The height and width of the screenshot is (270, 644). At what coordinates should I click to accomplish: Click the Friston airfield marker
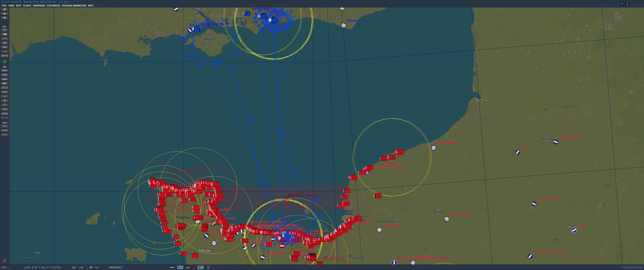click(x=344, y=25)
